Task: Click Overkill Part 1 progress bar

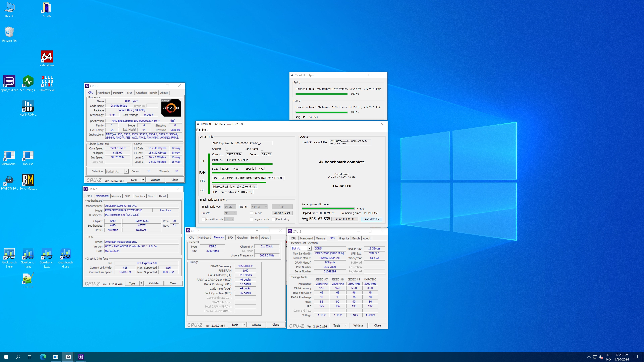Action: (321, 94)
